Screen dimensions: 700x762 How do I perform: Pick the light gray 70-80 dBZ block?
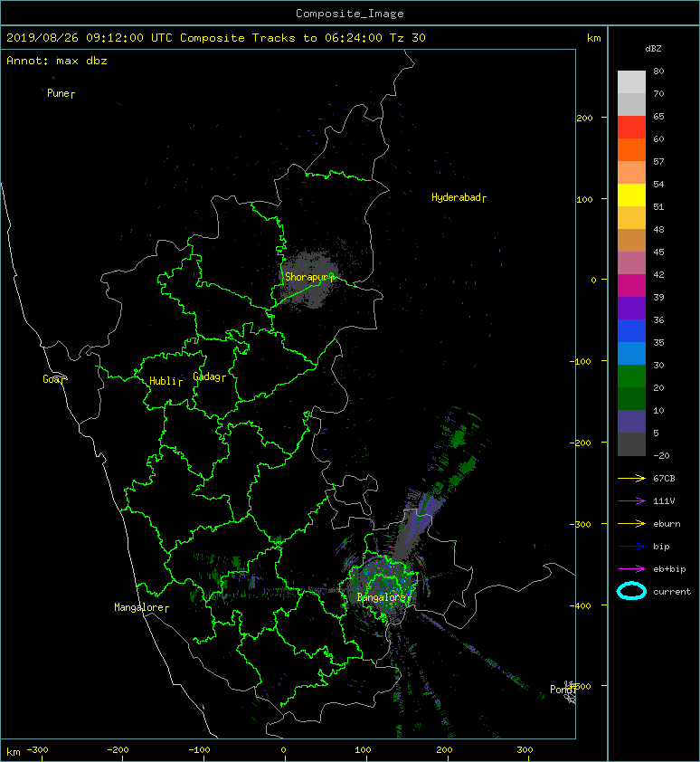631,82
